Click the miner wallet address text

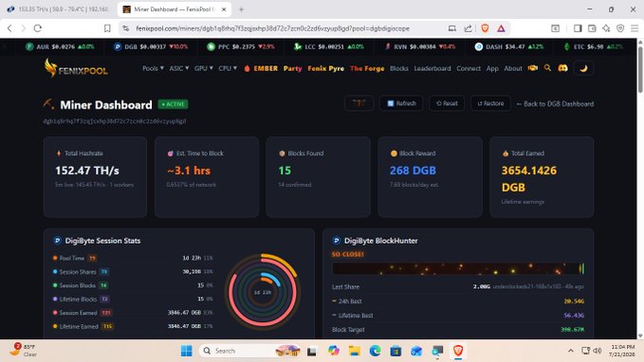[115, 121]
